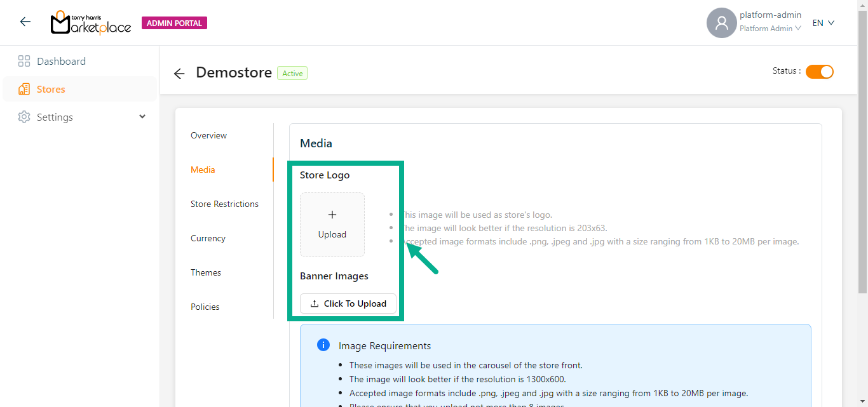This screenshot has height=407, width=868.
Task: Click the Settings gear icon
Action: 24,117
